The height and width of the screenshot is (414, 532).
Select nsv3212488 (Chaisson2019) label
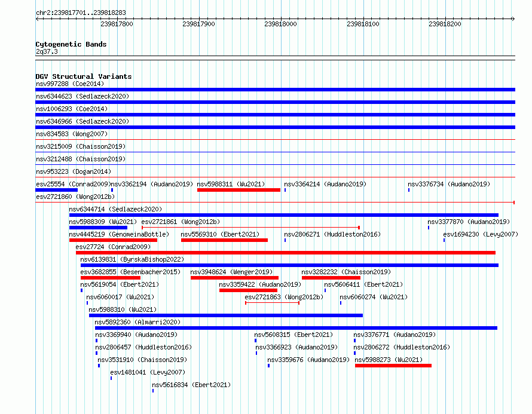click(x=81, y=159)
